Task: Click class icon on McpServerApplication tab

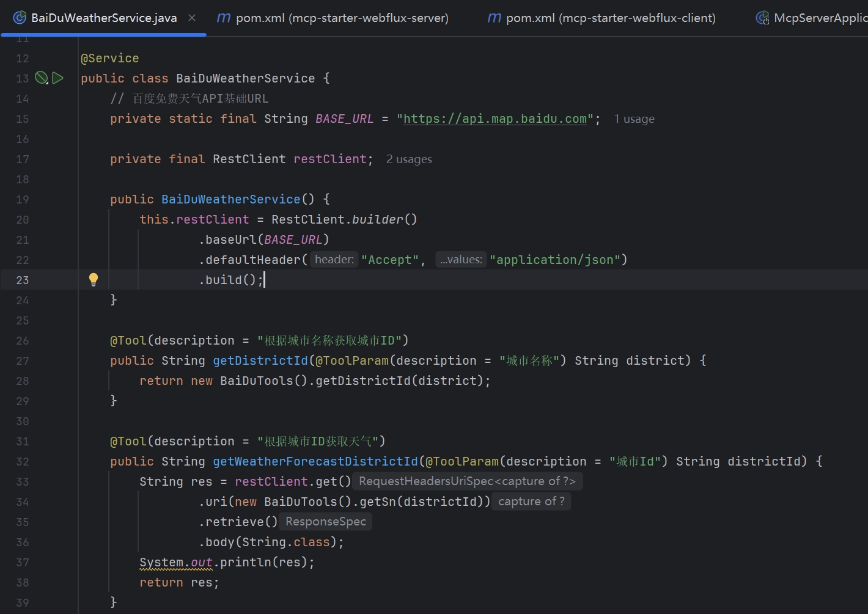Action: [762, 18]
